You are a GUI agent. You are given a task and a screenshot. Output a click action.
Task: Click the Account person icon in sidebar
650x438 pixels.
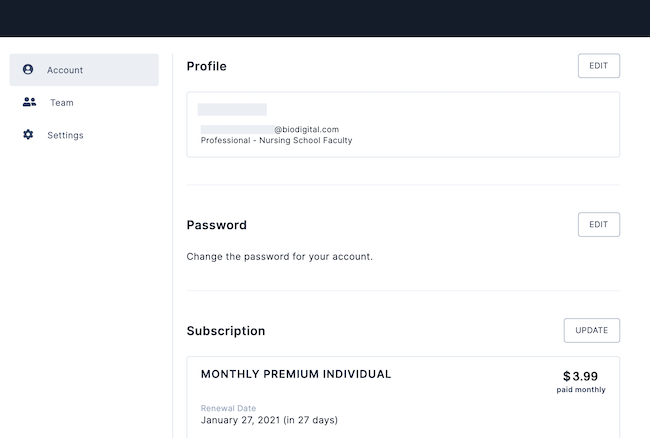pos(28,70)
